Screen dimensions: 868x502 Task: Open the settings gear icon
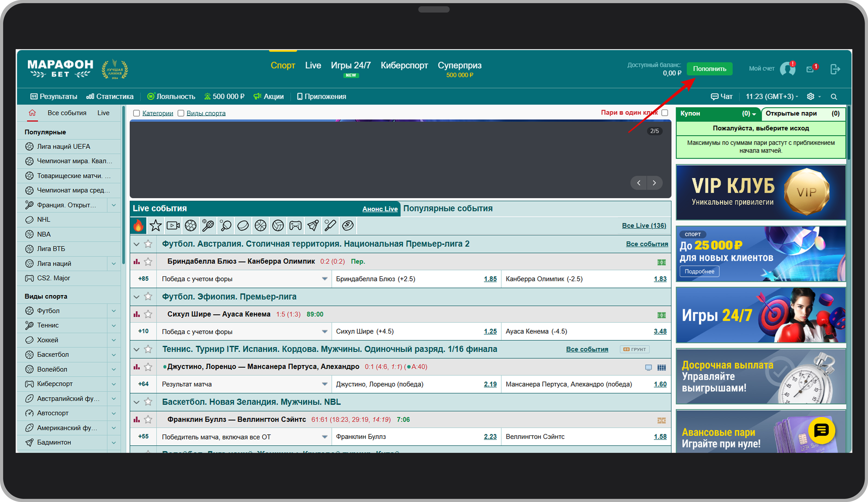point(811,96)
